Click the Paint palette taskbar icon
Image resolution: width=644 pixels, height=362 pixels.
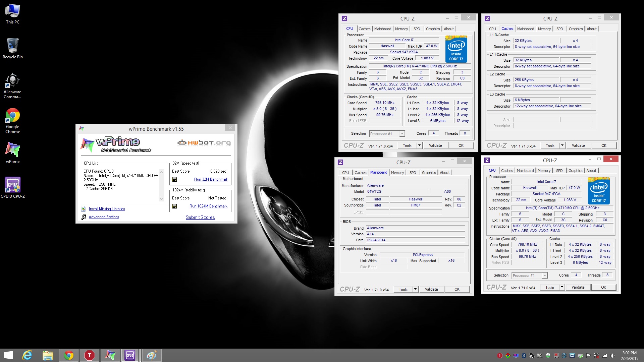(x=152, y=355)
